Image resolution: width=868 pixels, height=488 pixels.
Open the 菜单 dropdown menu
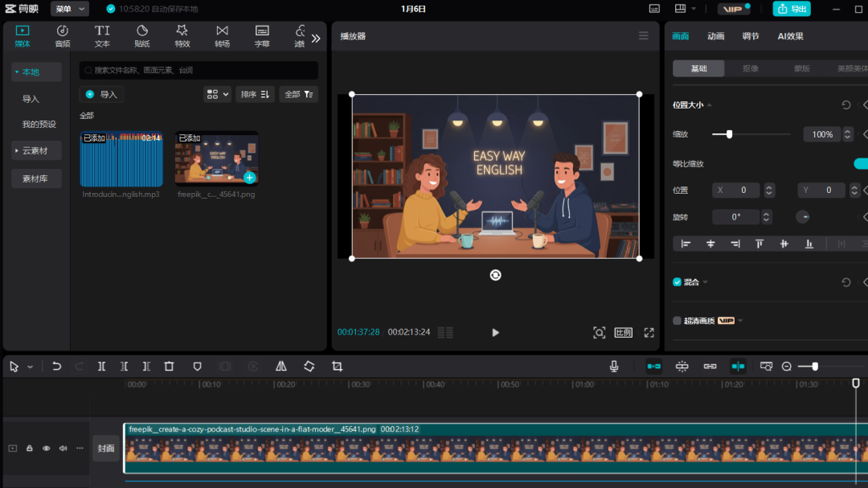tap(70, 9)
